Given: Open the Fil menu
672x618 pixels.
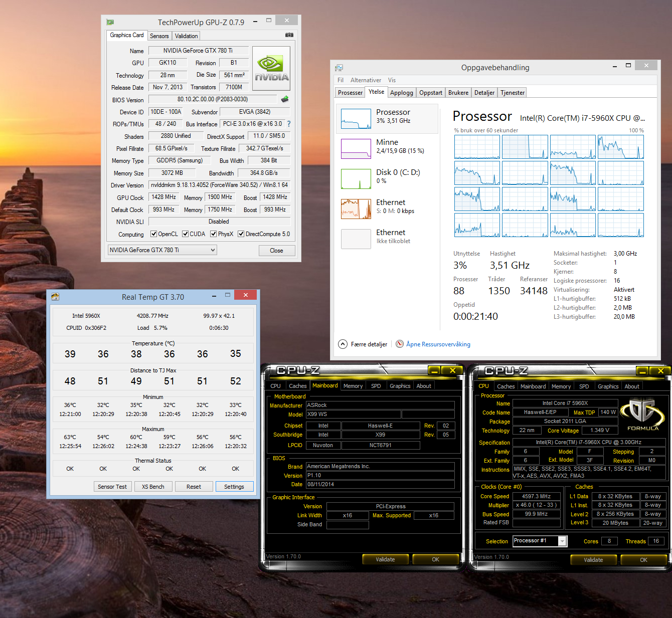Looking at the screenshot, I should [x=341, y=80].
